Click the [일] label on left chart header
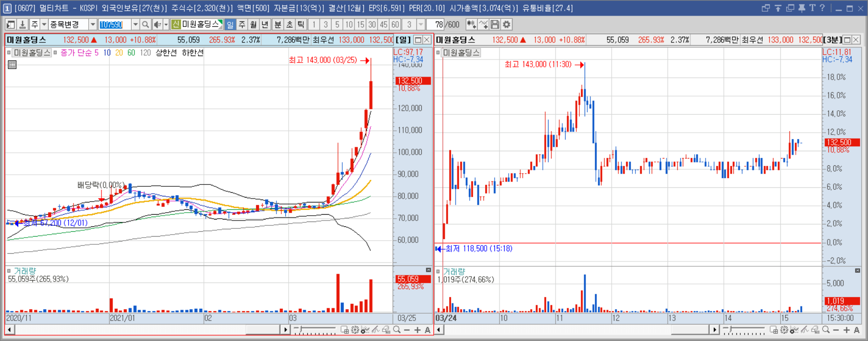The width and height of the screenshot is (868, 341). click(403, 40)
